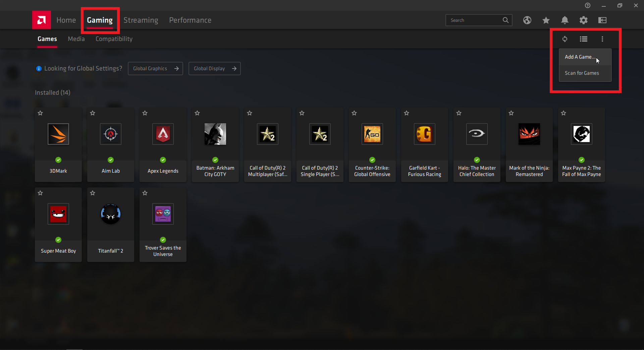Screen dimensions: 644x350
Task: Open Trover Saves the Universe icon
Action: [163, 214]
